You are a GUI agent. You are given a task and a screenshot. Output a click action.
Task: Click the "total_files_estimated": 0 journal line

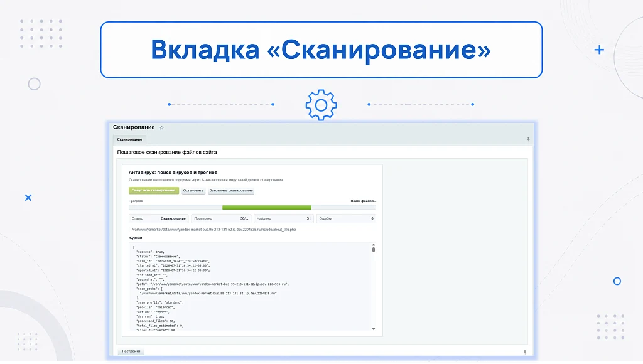pyautogui.click(x=160, y=326)
